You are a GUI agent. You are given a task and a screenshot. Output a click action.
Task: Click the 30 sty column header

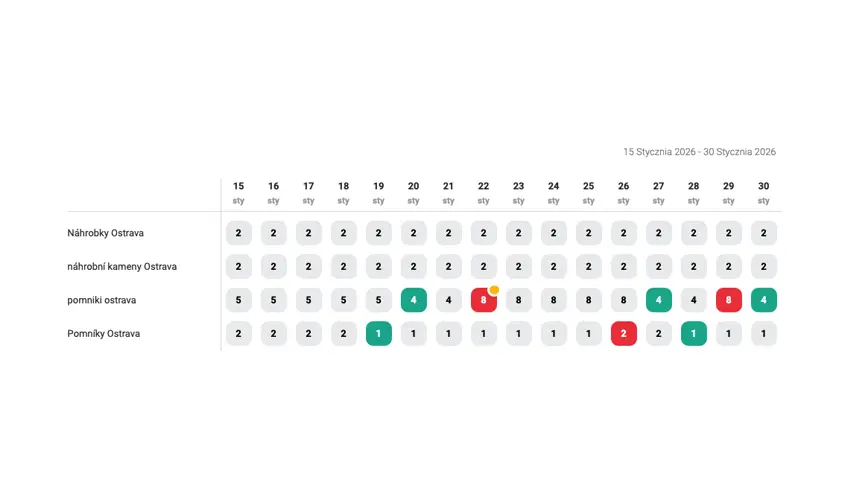[763, 193]
